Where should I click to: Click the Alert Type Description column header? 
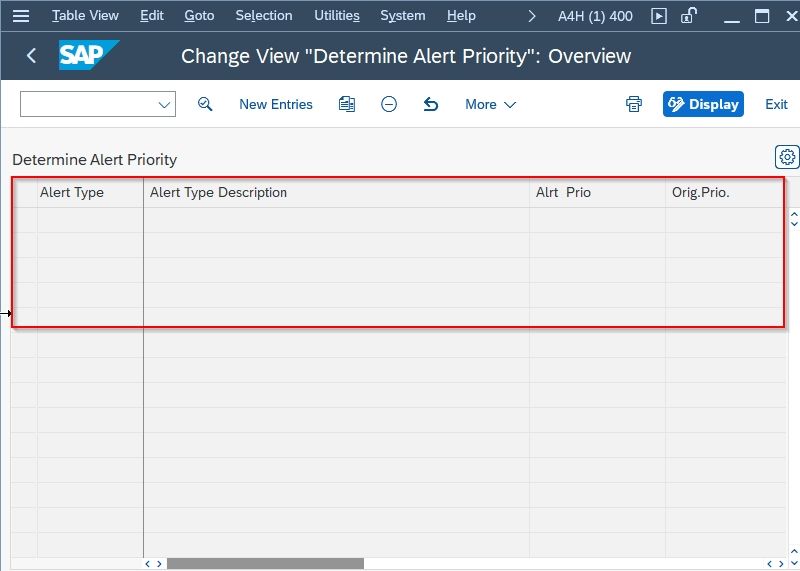pyautogui.click(x=337, y=192)
